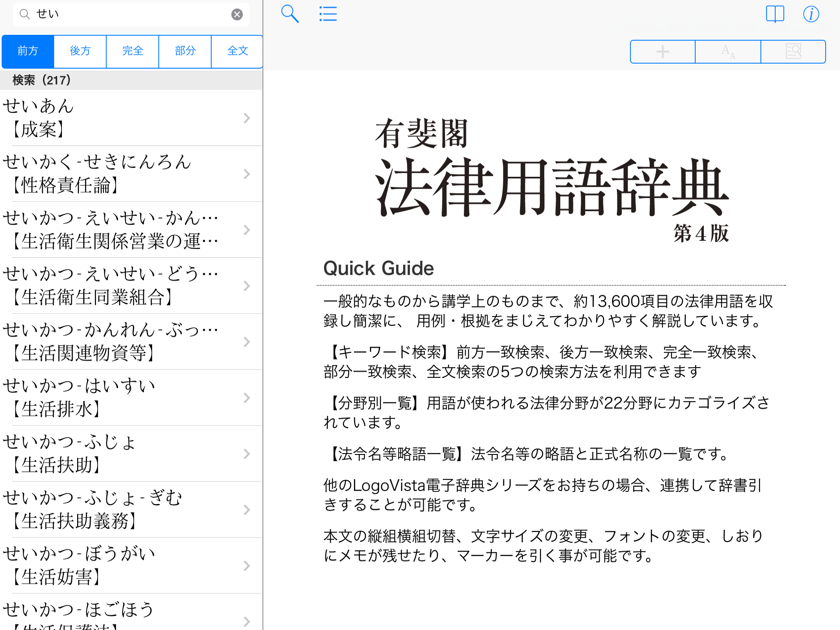Switch to 完全 exact match mode
840x630 pixels.
point(132,51)
